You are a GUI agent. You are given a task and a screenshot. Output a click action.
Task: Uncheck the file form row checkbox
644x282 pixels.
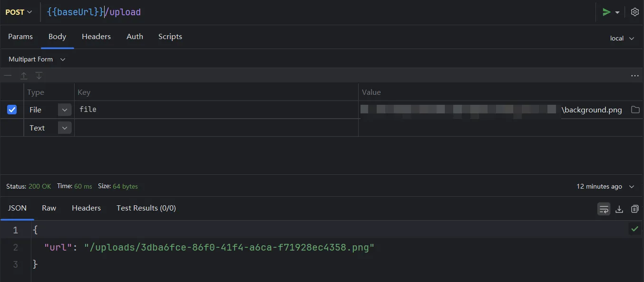point(12,110)
